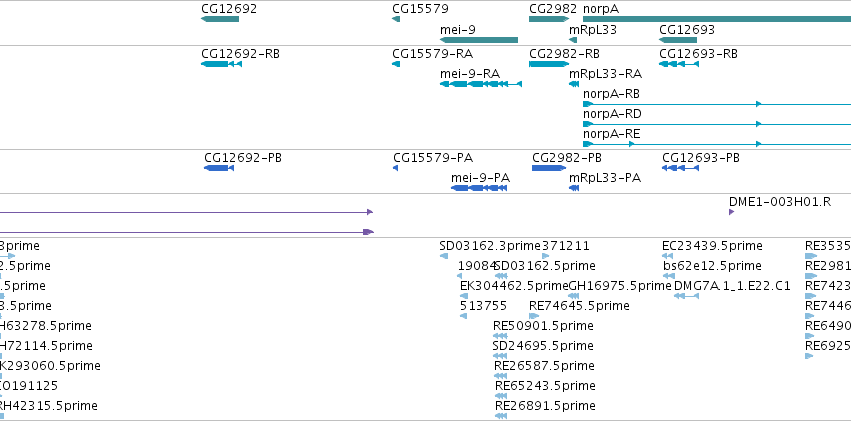Click the O191125 EST label

[29, 386]
